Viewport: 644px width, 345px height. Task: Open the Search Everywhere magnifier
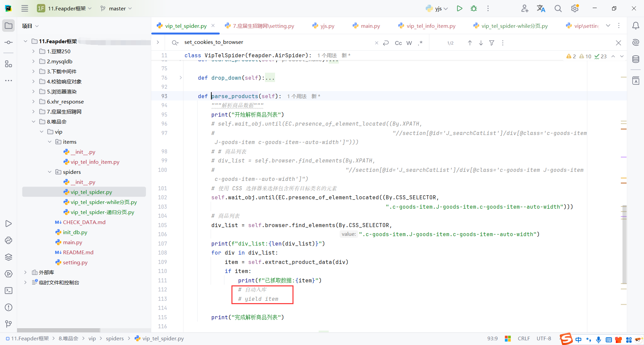tap(558, 8)
